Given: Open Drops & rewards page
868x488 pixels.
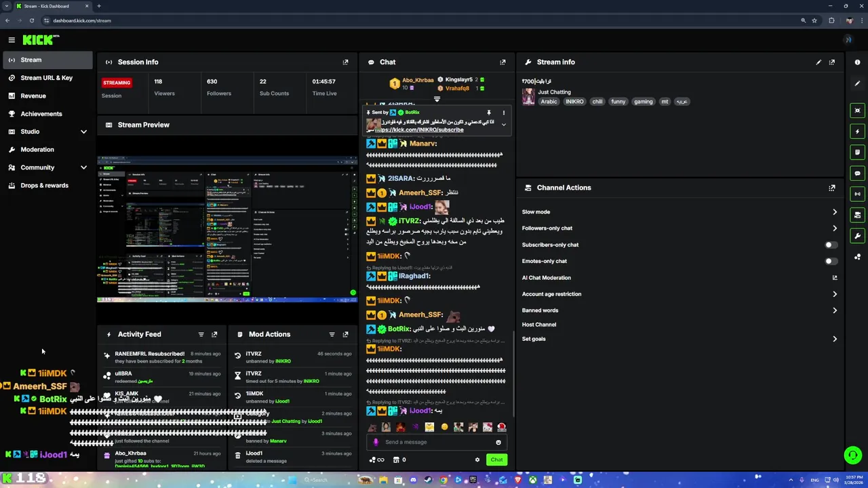Looking at the screenshot, I should [x=44, y=186].
